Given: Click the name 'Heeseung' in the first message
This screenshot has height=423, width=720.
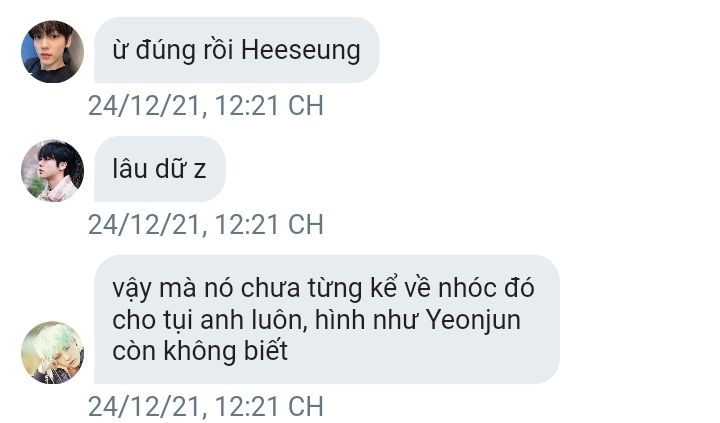Looking at the screenshot, I should (301, 50).
